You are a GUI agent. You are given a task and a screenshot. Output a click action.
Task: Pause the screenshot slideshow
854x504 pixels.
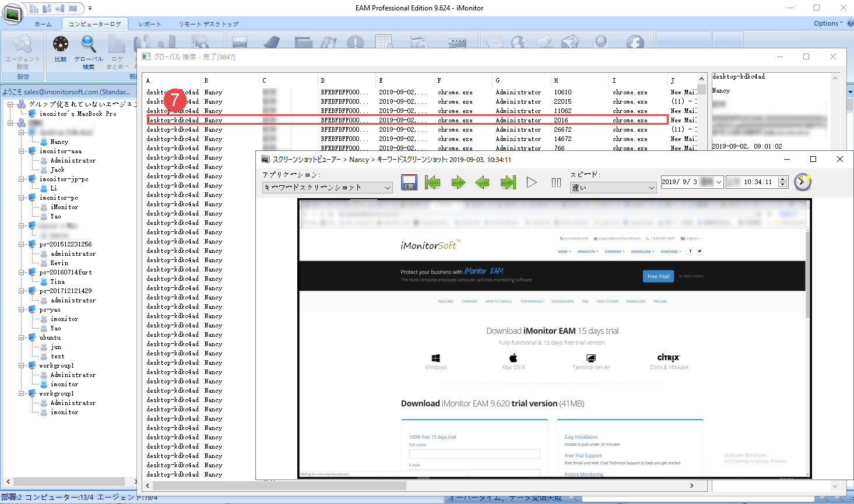[556, 182]
